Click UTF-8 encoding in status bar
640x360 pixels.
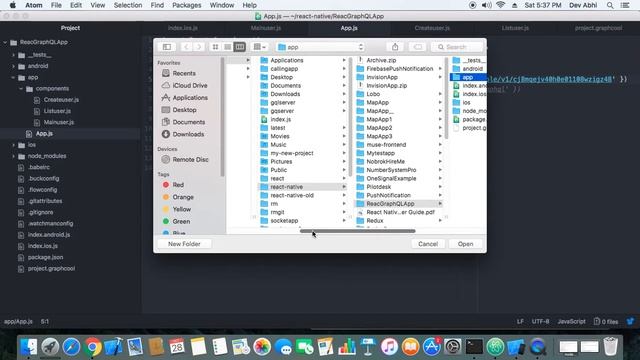[540, 322]
